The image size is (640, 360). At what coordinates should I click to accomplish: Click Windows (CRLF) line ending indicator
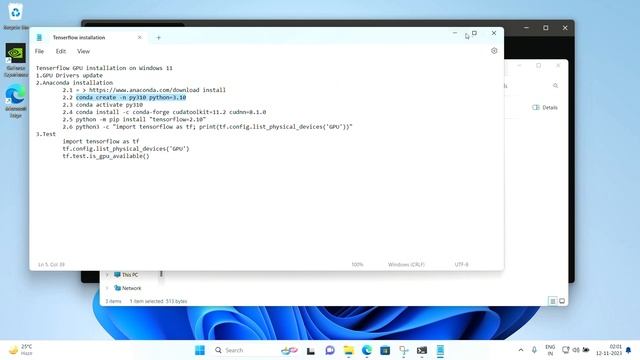click(406, 264)
